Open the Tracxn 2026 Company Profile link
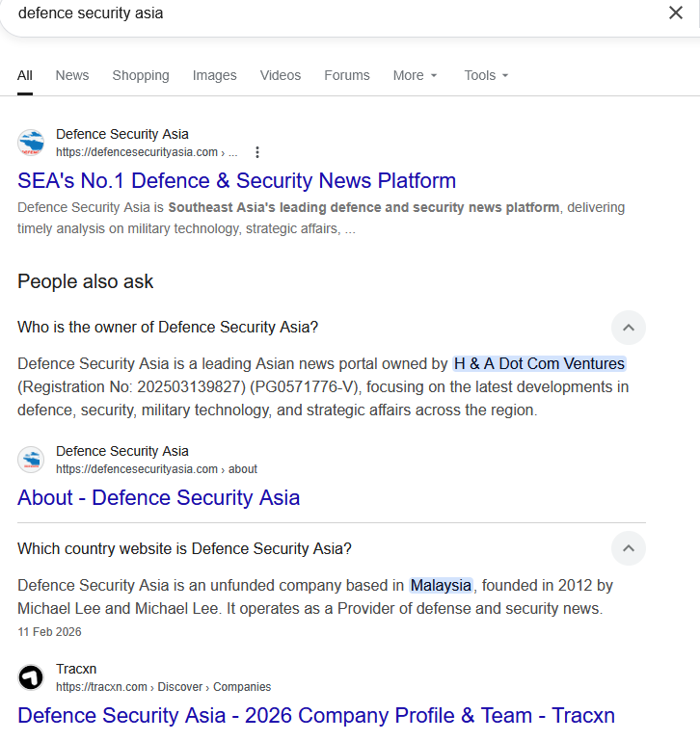Screen dimensions: 700x741 pyautogui.click(x=316, y=716)
